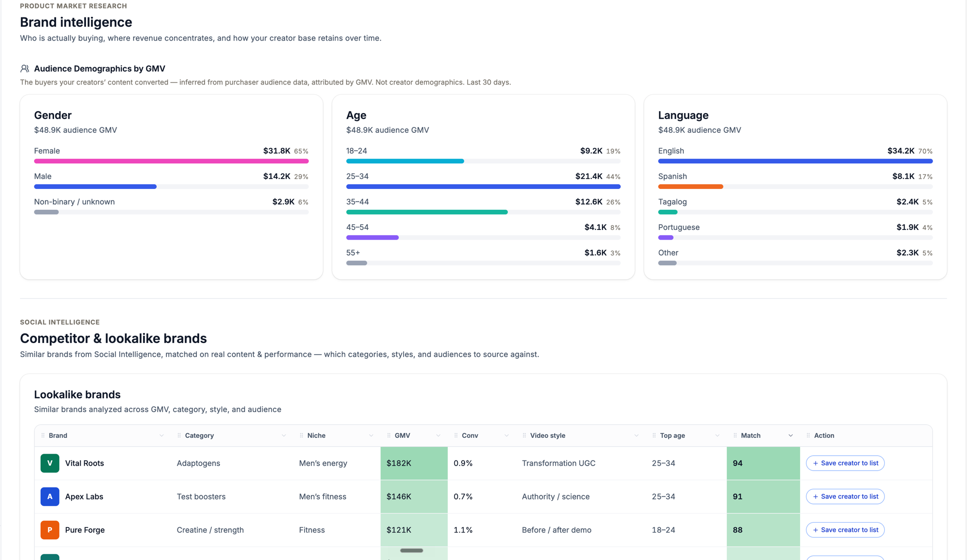Click the 0.7% conversion value

tap(463, 496)
